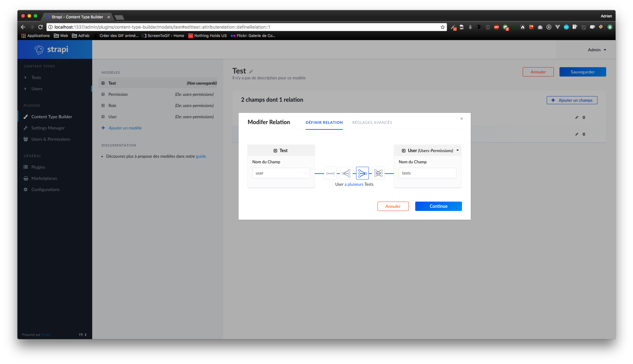
Task: Open the Admin dropdown menu
Action: coord(596,49)
